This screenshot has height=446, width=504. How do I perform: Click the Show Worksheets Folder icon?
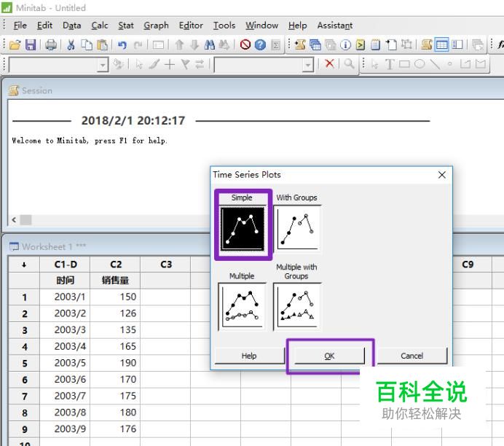315,44
